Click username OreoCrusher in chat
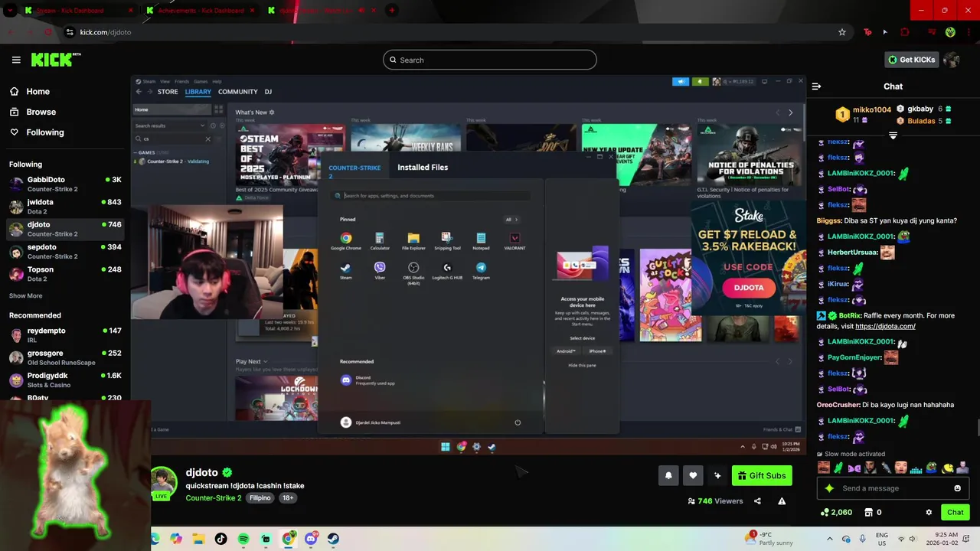 [x=838, y=405]
